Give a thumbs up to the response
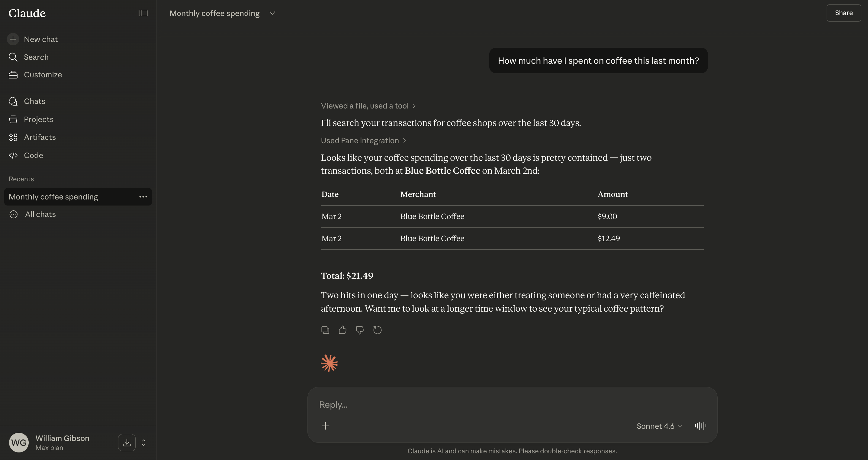Viewport: 868px width, 460px height. (x=342, y=330)
